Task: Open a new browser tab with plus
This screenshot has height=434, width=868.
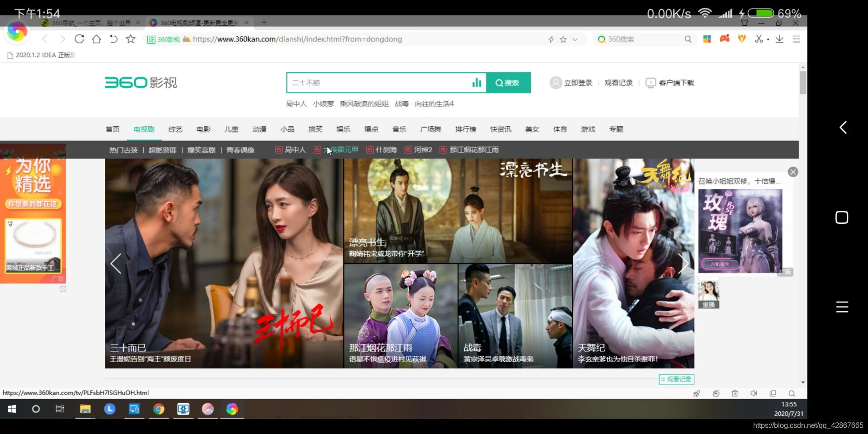Action: pyautogui.click(x=264, y=23)
